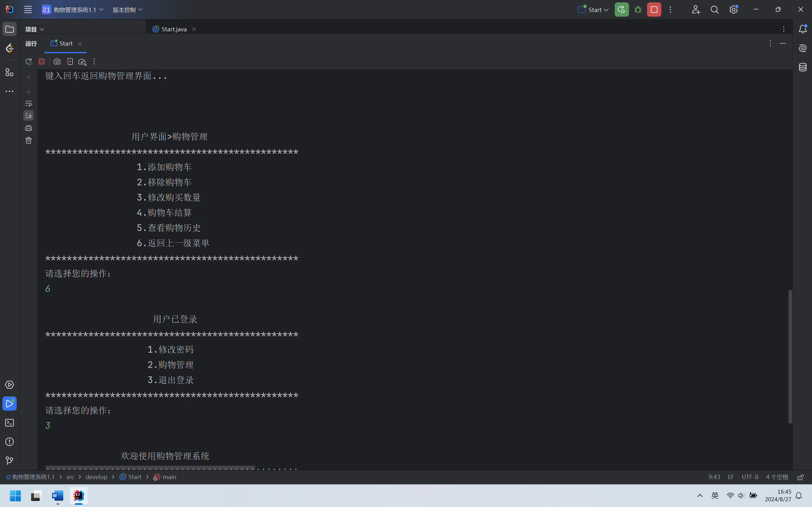The height and width of the screenshot is (507, 812).
Task: Toggle read-only lock in status bar
Action: [x=801, y=477]
